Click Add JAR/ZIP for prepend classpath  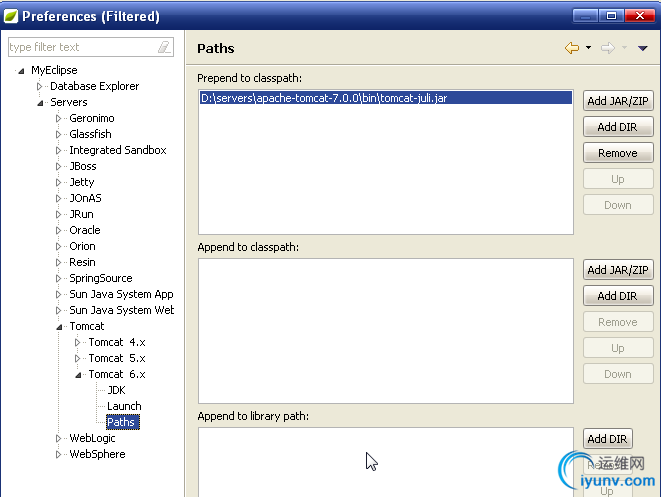618,101
